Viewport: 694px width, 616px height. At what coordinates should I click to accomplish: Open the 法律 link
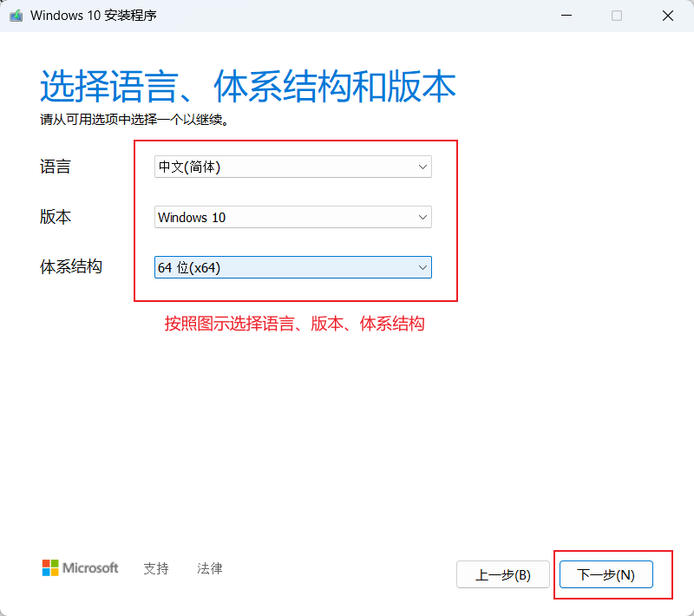[x=210, y=568]
